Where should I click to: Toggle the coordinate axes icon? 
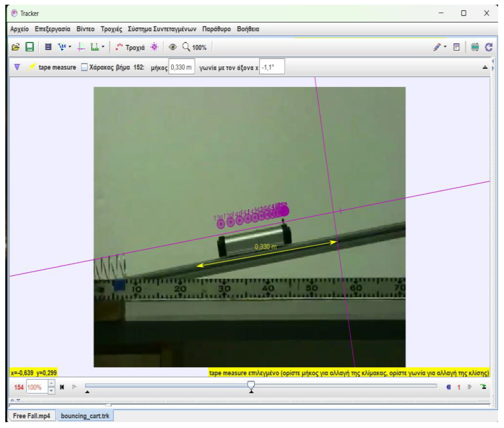point(81,47)
